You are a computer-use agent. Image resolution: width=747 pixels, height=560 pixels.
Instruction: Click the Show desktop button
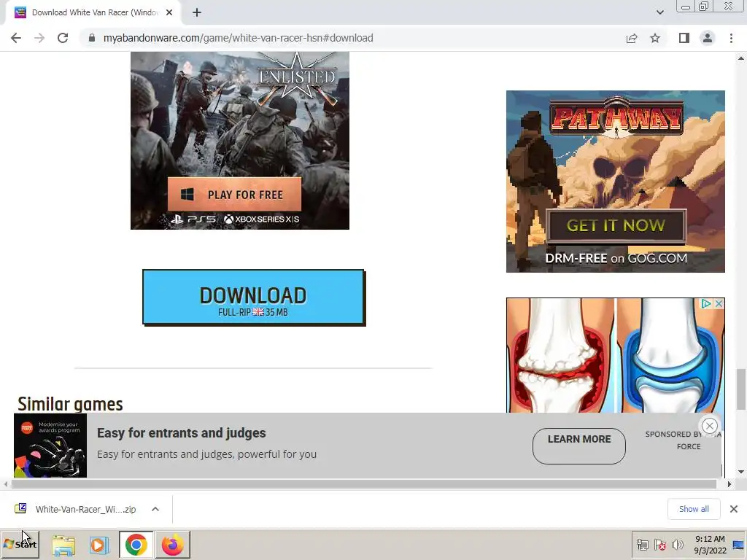click(x=738, y=545)
